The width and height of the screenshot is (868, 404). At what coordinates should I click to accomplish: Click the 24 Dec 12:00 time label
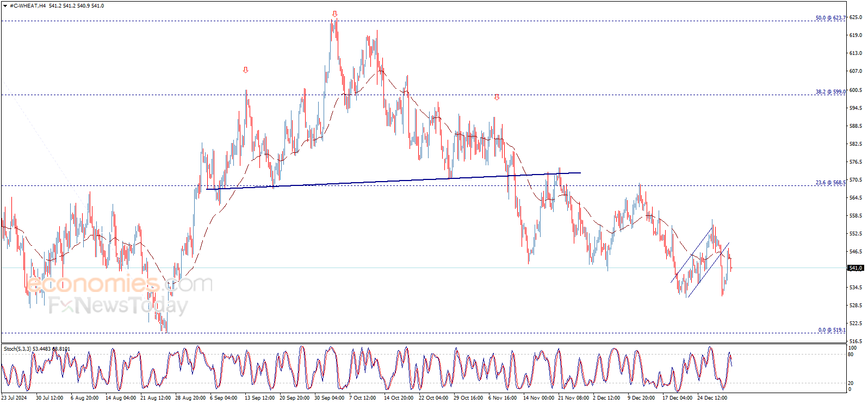click(712, 398)
